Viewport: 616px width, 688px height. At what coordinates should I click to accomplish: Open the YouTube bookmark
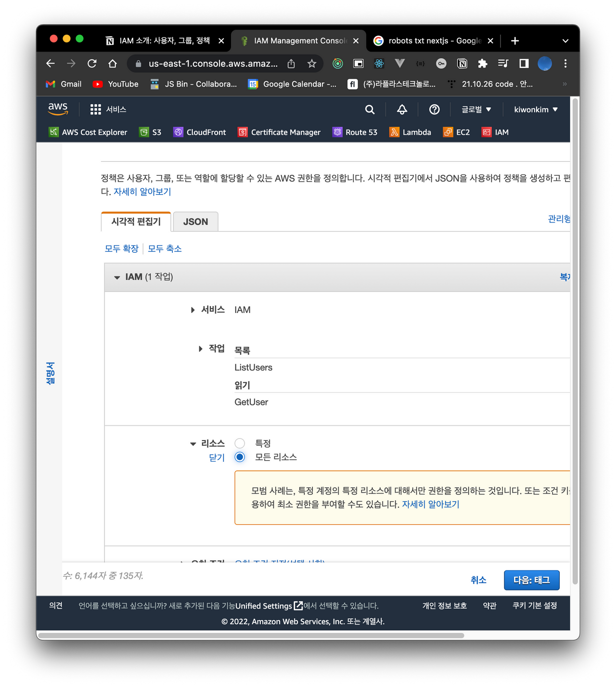coord(115,84)
